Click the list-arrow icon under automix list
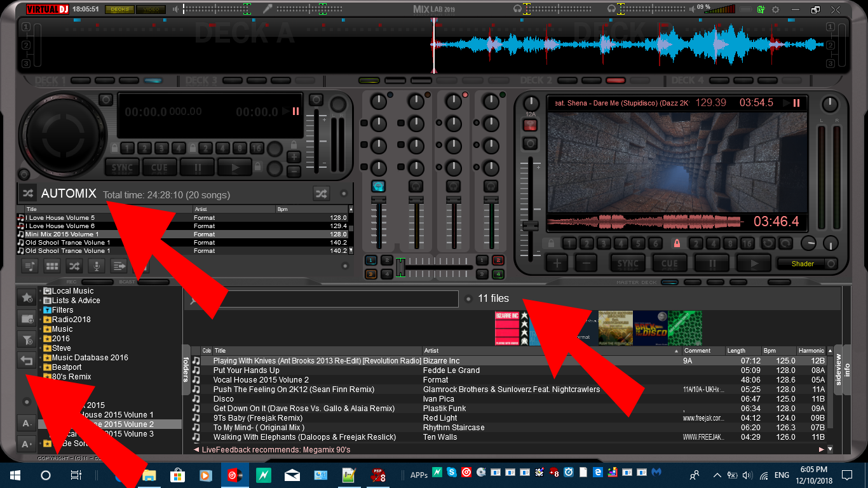The height and width of the screenshot is (488, 868). (x=119, y=266)
